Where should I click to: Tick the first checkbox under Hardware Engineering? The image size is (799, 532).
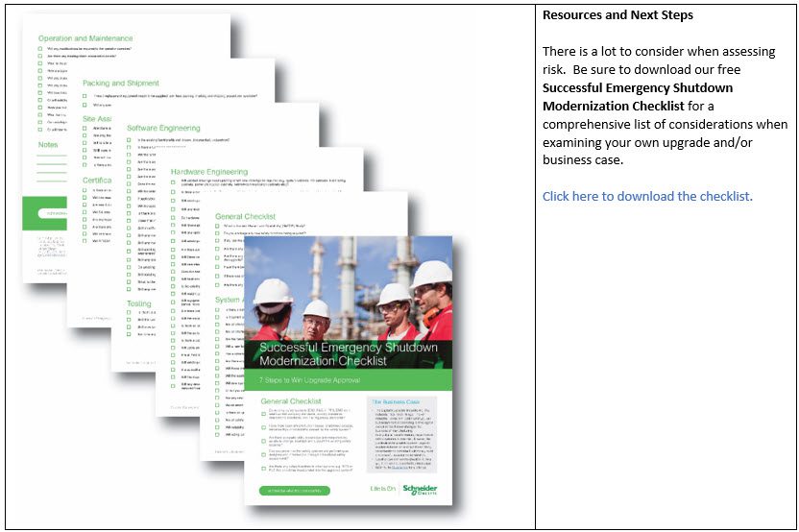click(174, 183)
